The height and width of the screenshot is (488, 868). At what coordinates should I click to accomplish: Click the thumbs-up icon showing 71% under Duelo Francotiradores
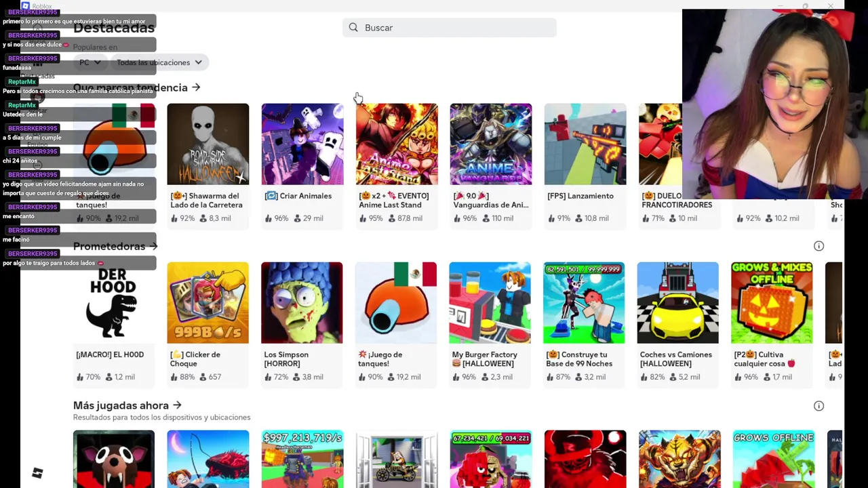(x=646, y=218)
